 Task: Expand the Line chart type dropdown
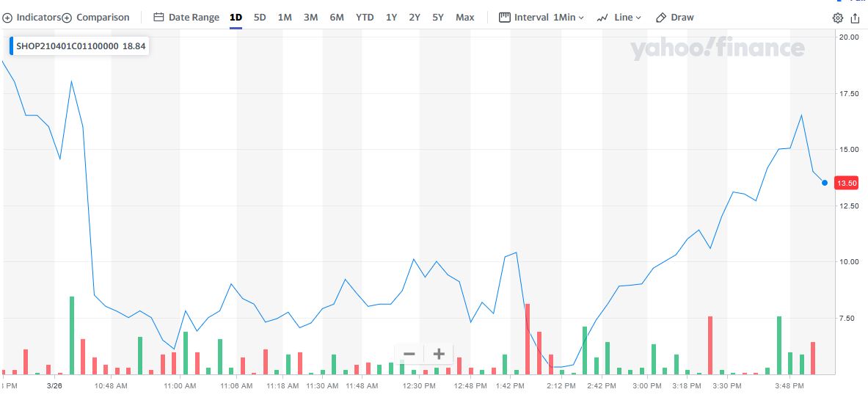(x=619, y=17)
